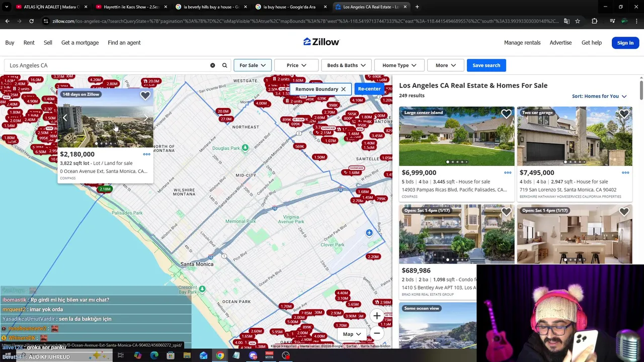The height and width of the screenshot is (362, 644).
Task: Open Get a mortgage menu
Action: tap(80, 43)
